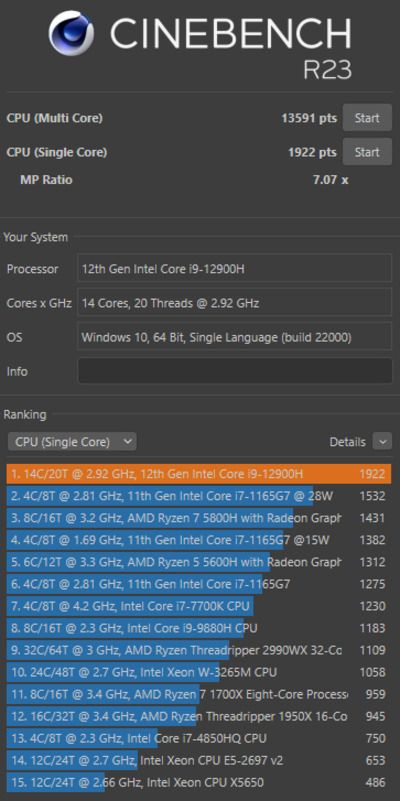Select the Processor name field
The image size is (400, 801).
[x=234, y=268]
